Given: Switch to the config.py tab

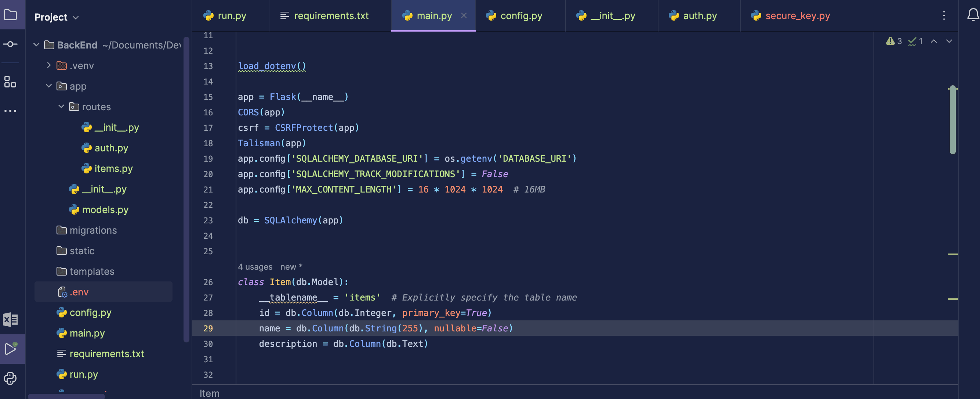Looking at the screenshot, I should tap(520, 15).
